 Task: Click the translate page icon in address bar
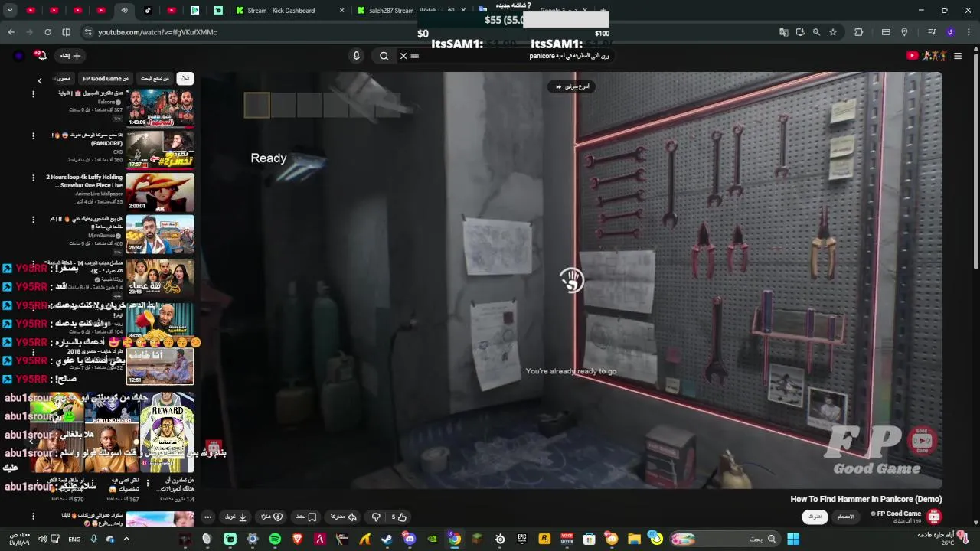click(783, 32)
